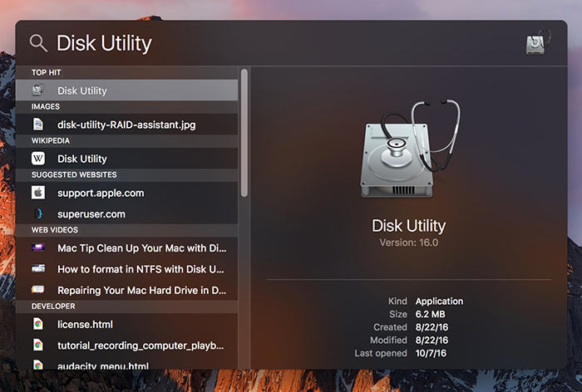Click the Wikipedia W icon
The width and height of the screenshot is (582, 392).
(x=38, y=159)
